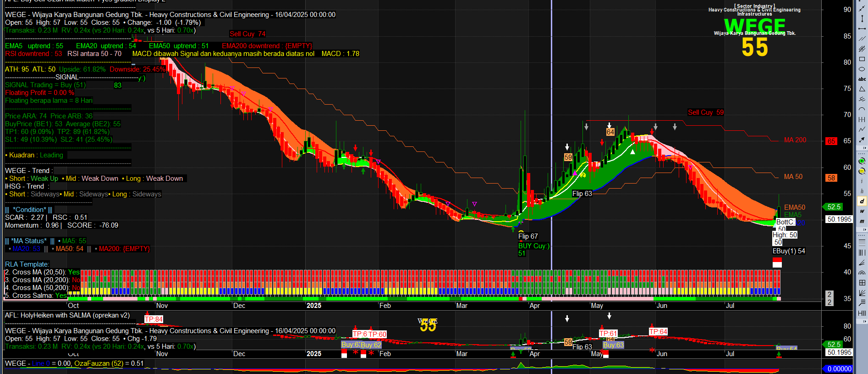Select the Triangle drawing tool
Viewport: 868px width, 374px height.
[x=862, y=89]
